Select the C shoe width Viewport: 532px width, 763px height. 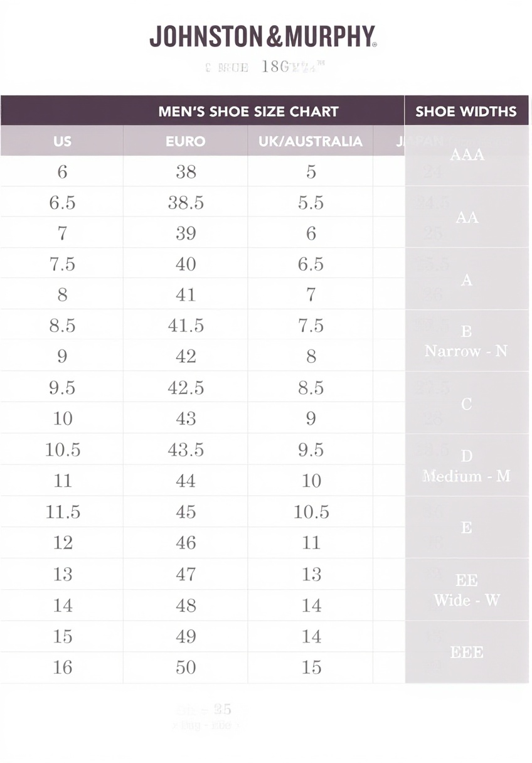pos(467,404)
